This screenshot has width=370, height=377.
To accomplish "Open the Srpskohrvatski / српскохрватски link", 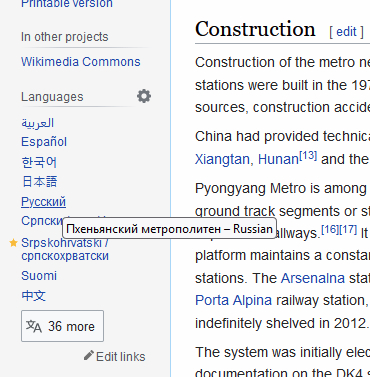I will coord(65,249).
